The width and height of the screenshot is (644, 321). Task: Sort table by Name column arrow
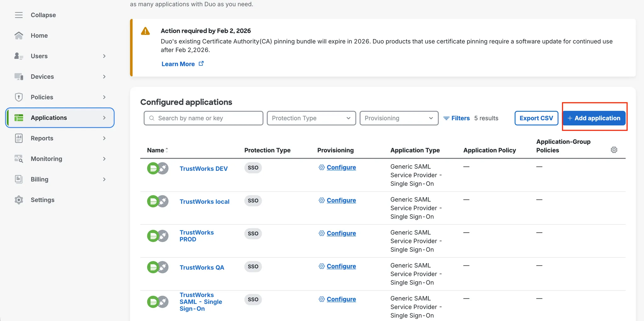click(167, 150)
